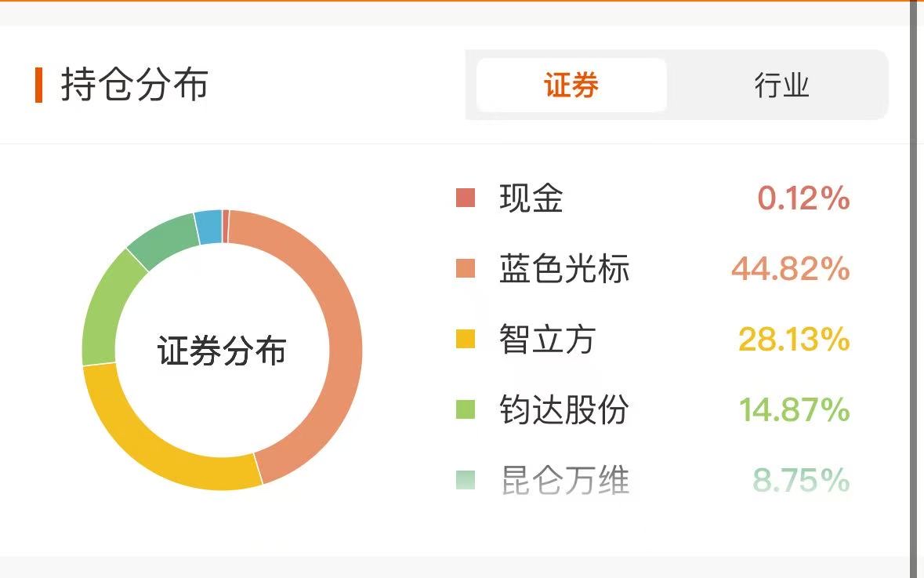The width and height of the screenshot is (924, 578).
Task: Click the green 钧达股份 legend swatch
Action: point(466,409)
